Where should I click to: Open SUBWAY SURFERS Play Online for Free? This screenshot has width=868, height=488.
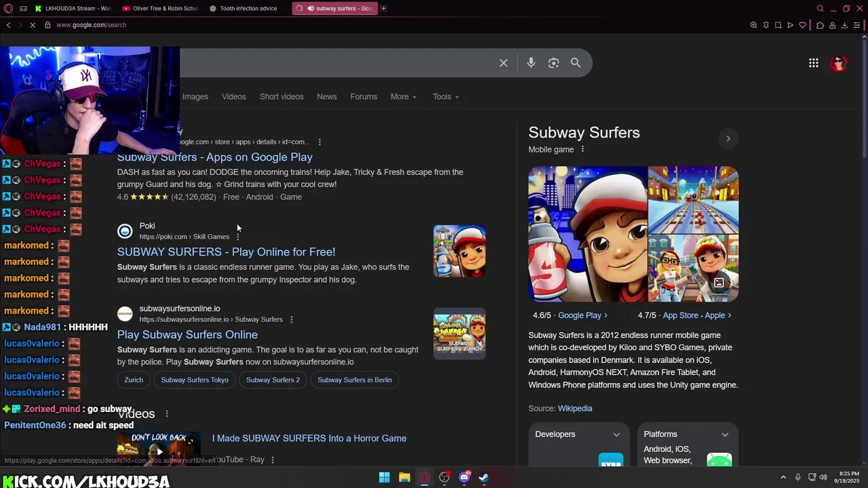[x=226, y=252]
